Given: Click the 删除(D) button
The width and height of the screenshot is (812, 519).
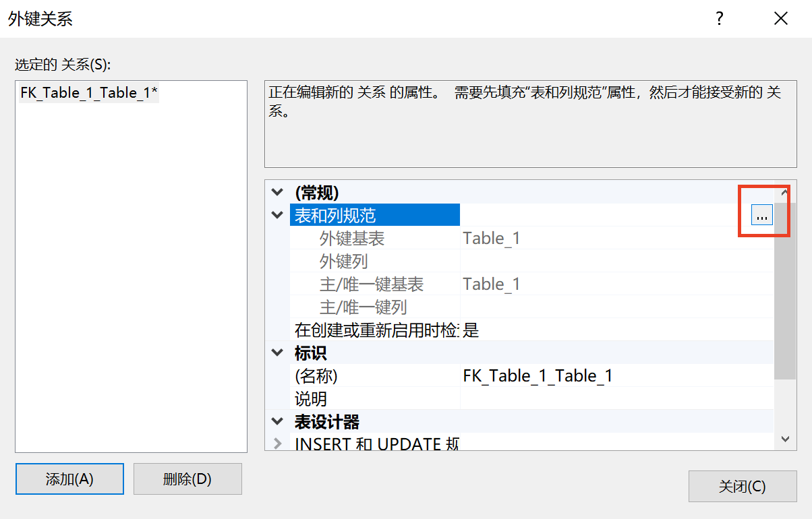Looking at the screenshot, I should tap(187, 479).
